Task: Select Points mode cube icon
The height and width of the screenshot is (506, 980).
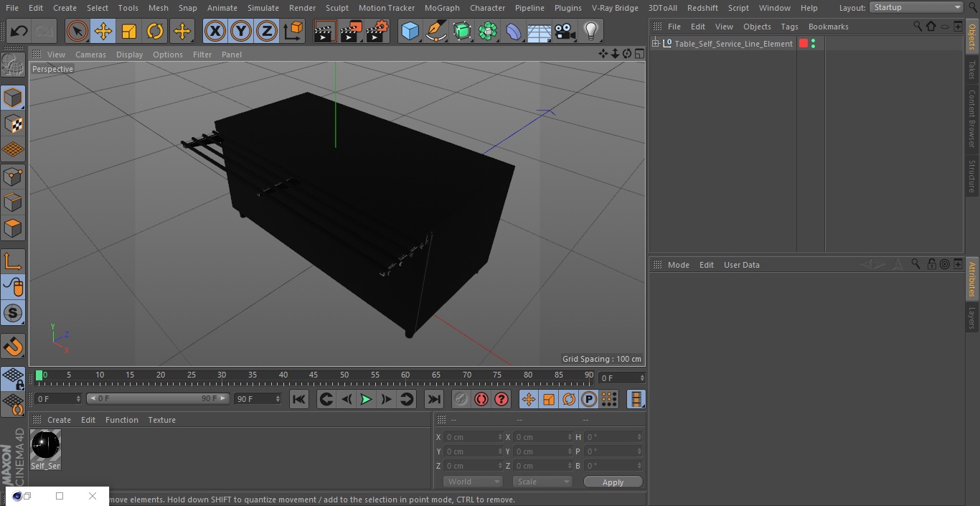Action: [x=13, y=176]
